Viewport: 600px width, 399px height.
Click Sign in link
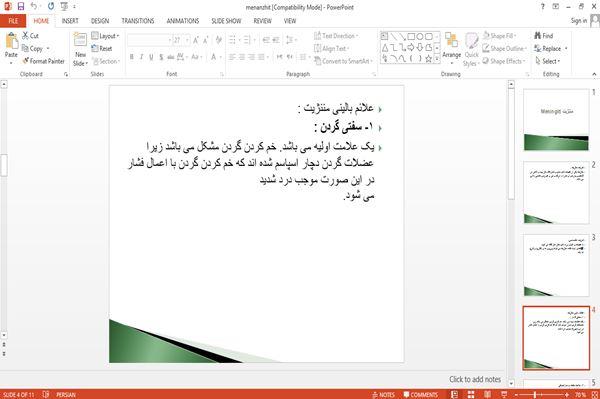pyautogui.click(x=579, y=21)
